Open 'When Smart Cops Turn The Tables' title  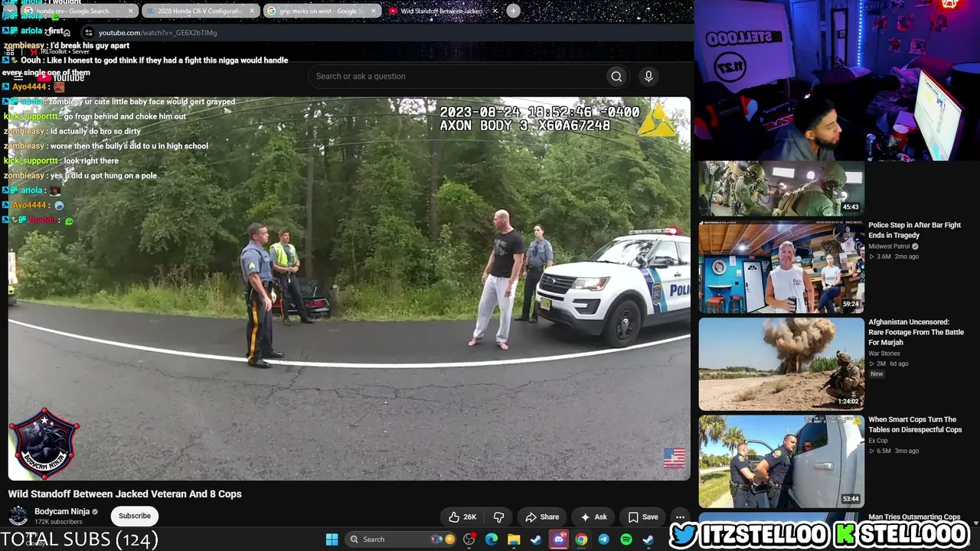pyautogui.click(x=915, y=425)
